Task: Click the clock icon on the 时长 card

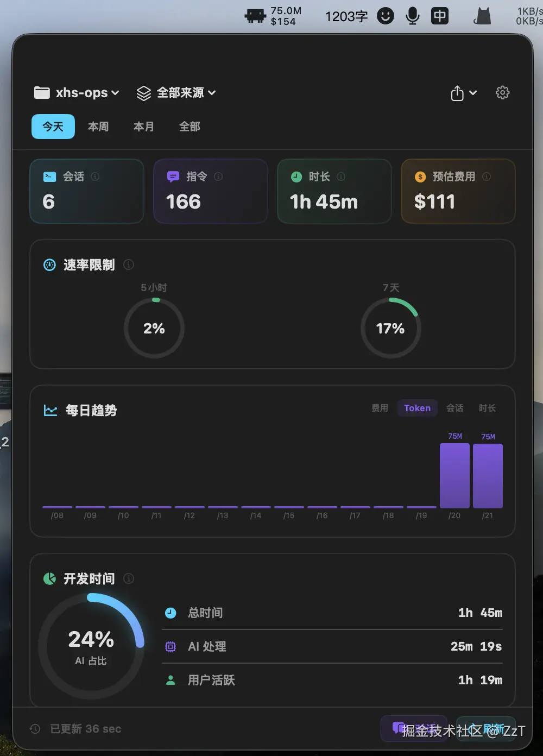Action: click(x=296, y=177)
